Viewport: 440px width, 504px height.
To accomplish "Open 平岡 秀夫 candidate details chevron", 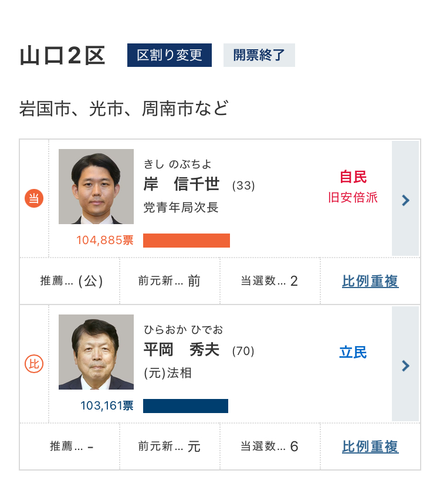I will [x=405, y=365].
